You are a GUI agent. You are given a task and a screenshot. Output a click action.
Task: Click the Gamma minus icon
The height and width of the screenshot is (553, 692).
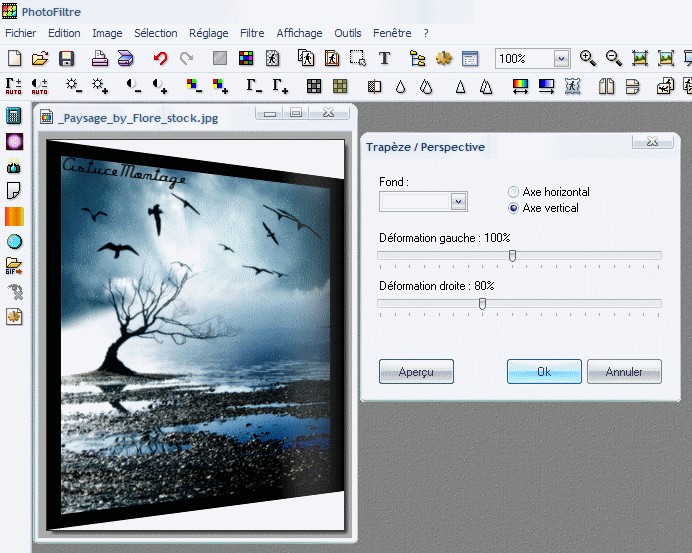pos(254,85)
